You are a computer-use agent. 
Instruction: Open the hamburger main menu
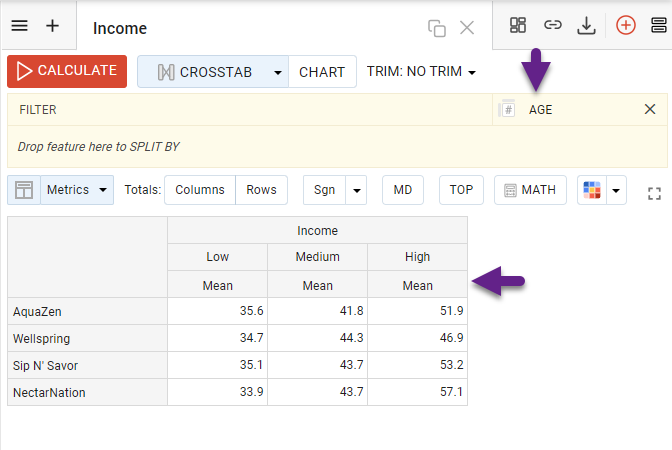(19, 26)
